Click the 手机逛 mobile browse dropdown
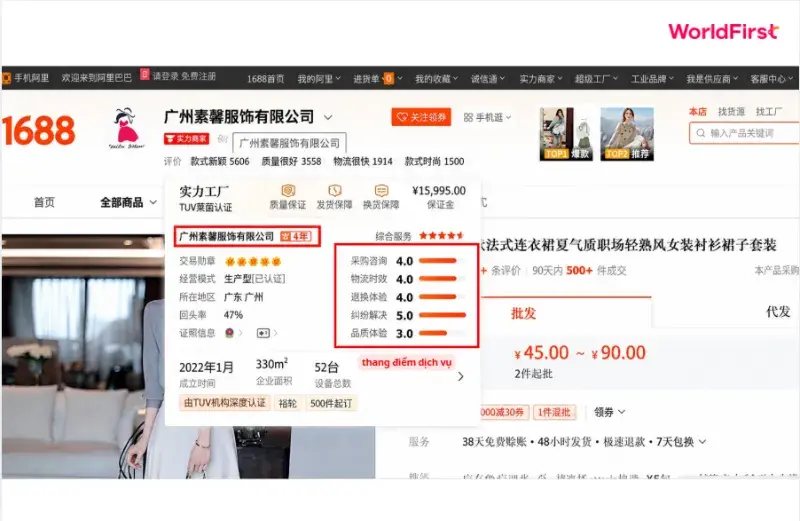The height and width of the screenshot is (521, 800). 487,117
